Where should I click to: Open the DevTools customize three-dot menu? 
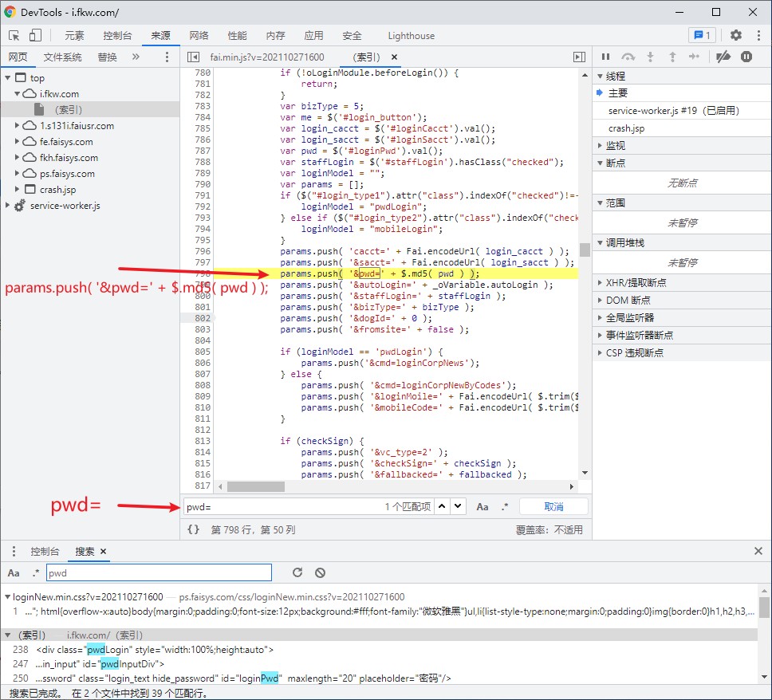click(x=758, y=35)
